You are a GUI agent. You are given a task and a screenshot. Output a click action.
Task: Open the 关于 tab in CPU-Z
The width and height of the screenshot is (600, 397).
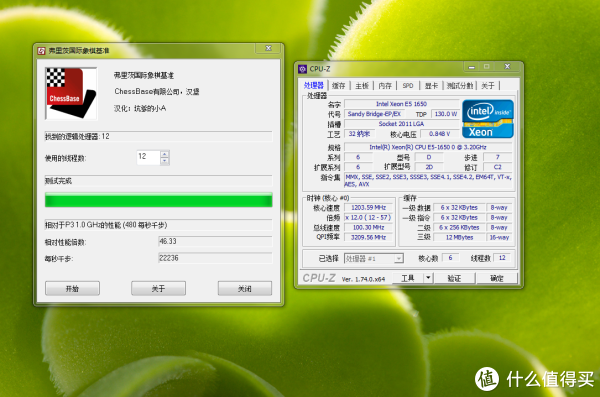(488, 86)
